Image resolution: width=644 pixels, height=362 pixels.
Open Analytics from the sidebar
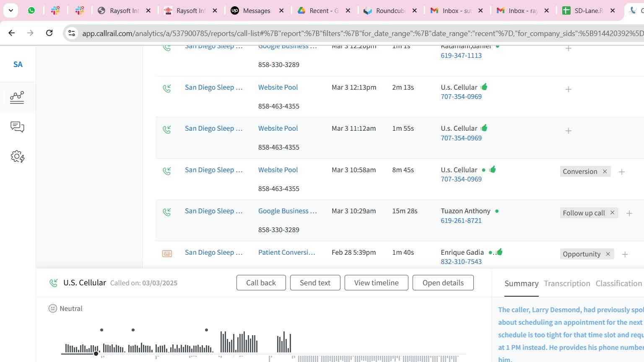pyautogui.click(x=17, y=97)
